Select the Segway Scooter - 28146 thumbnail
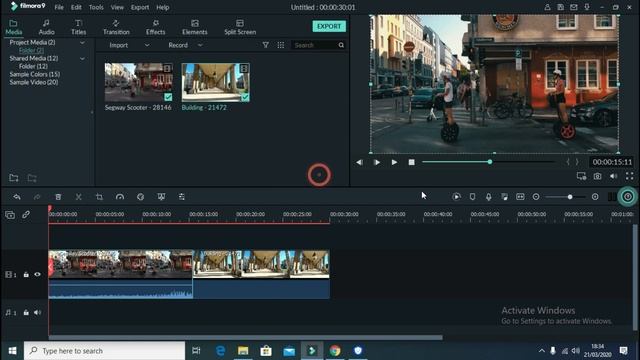The height and width of the screenshot is (360, 640). click(138, 82)
